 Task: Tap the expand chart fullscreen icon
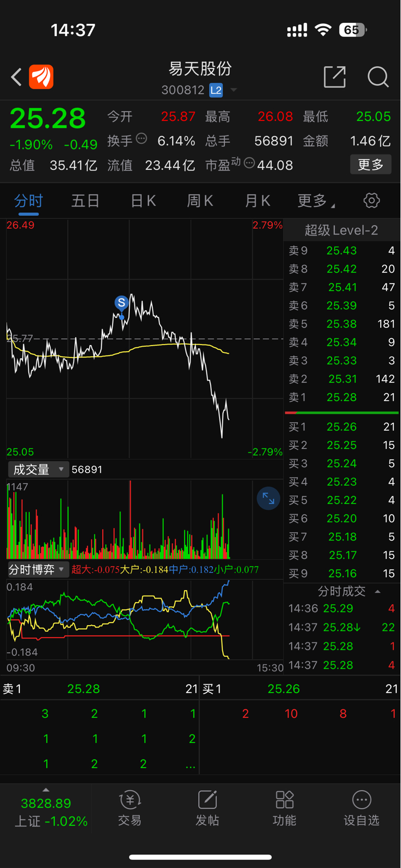point(269,499)
